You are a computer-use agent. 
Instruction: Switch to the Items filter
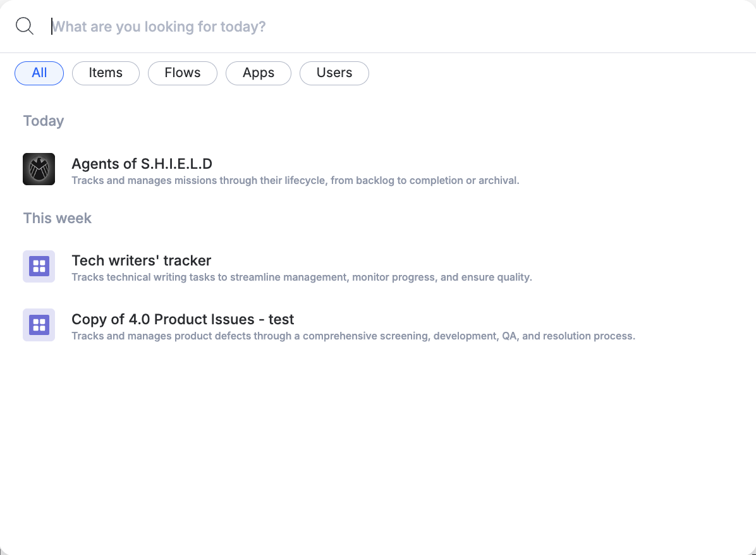point(106,73)
